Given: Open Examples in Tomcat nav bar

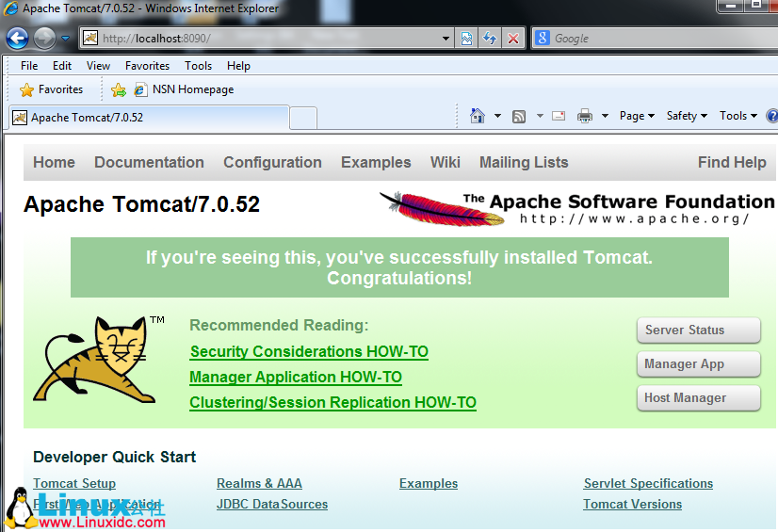Looking at the screenshot, I should coord(376,162).
